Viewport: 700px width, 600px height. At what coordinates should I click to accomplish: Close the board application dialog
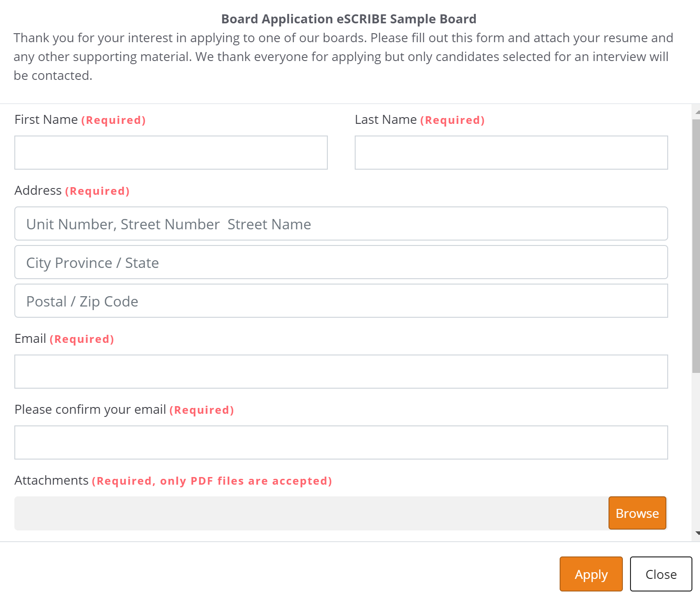(x=661, y=574)
